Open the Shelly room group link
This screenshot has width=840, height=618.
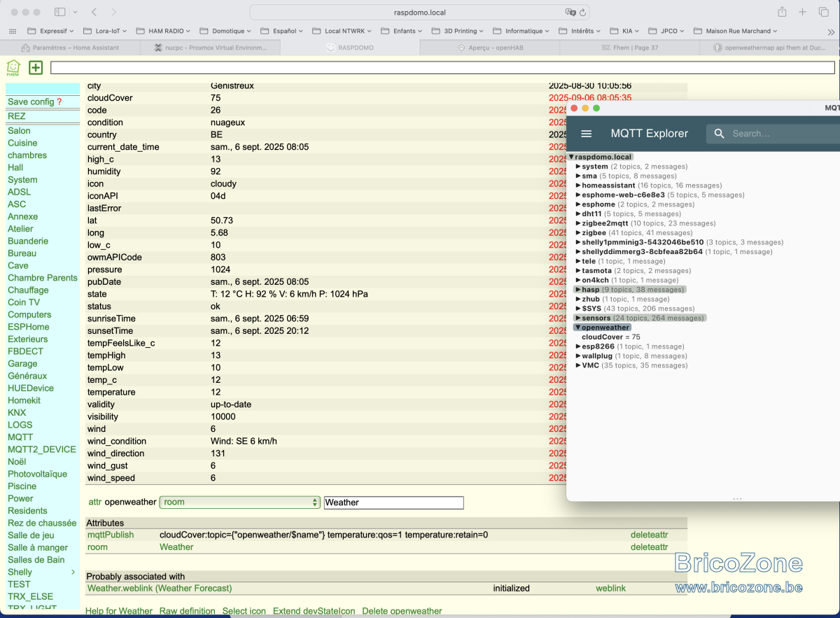(x=20, y=572)
